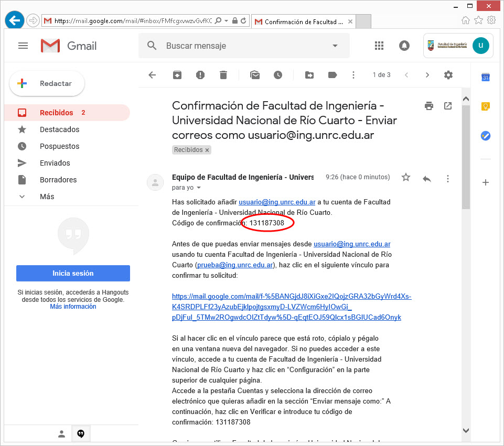This screenshot has width=504, height=446.
Task: Open the message in a new window
Action: tap(448, 106)
